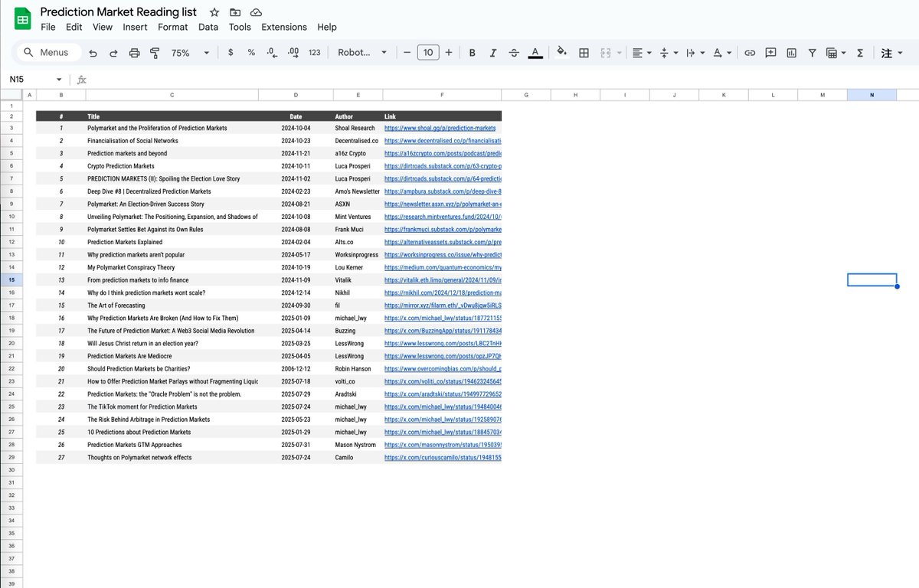Open the text color picker
The height and width of the screenshot is (588, 919).
535,53
